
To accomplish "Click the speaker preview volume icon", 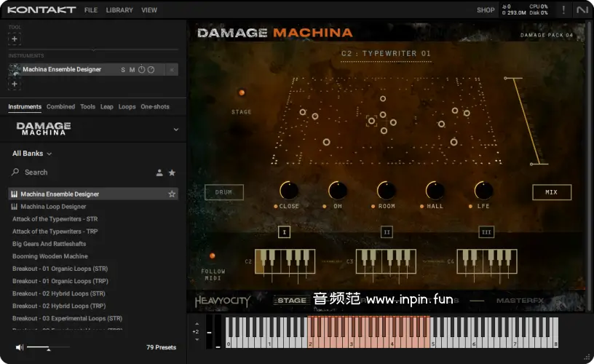I will tap(20, 347).
